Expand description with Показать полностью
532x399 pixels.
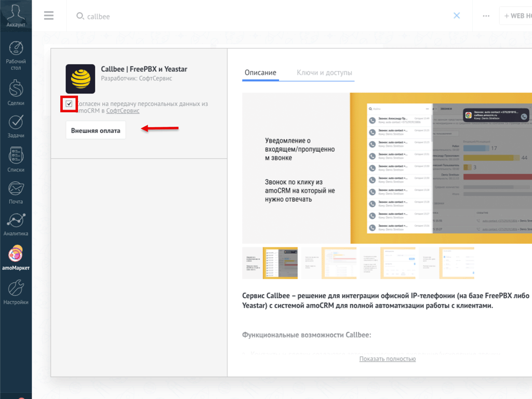pos(387,359)
